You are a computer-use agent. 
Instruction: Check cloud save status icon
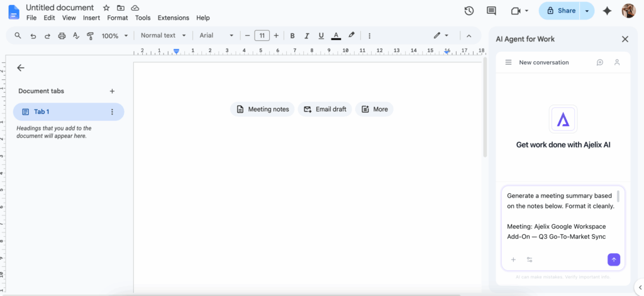pyautogui.click(x=135, y=8)
